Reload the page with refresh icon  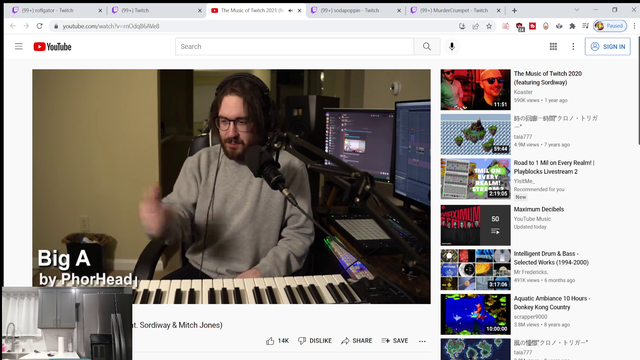pyautogui.click(x=40, y=26)
